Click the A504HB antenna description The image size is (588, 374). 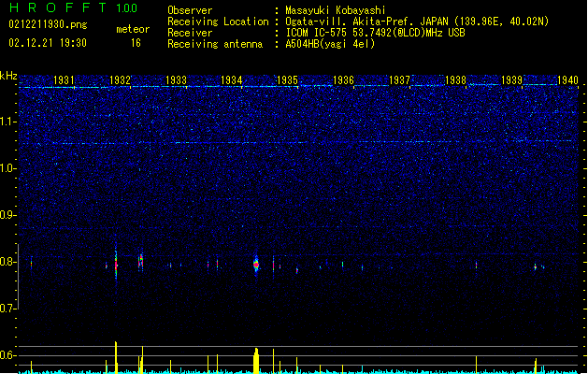[330, 44]
